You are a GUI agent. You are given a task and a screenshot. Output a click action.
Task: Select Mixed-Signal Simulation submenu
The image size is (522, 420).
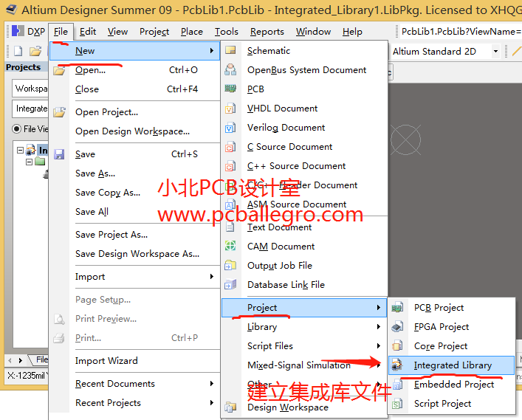point(304,365)
